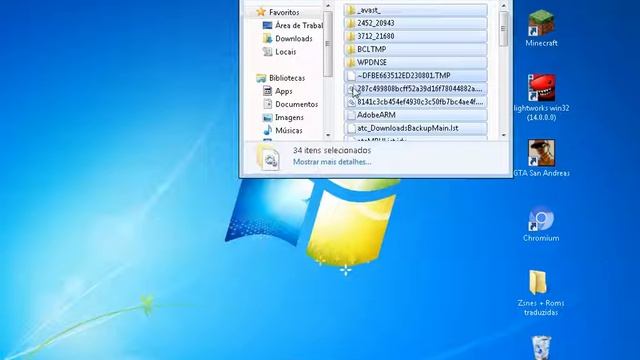The width and height of the screenshot is (640, 360).
Task: Click the 2452_20943 folder icon
Action: pyautogui.click(x=351, y=23)
